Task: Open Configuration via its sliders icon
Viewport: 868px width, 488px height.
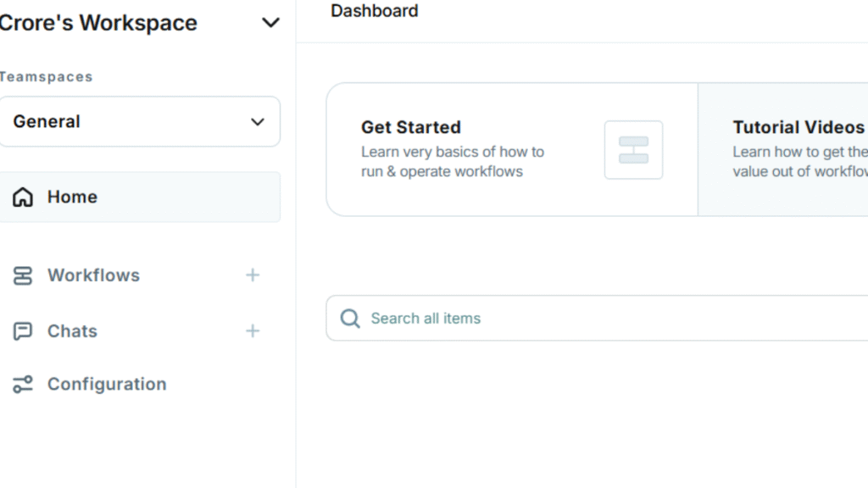Action: (x=22, y=384)
